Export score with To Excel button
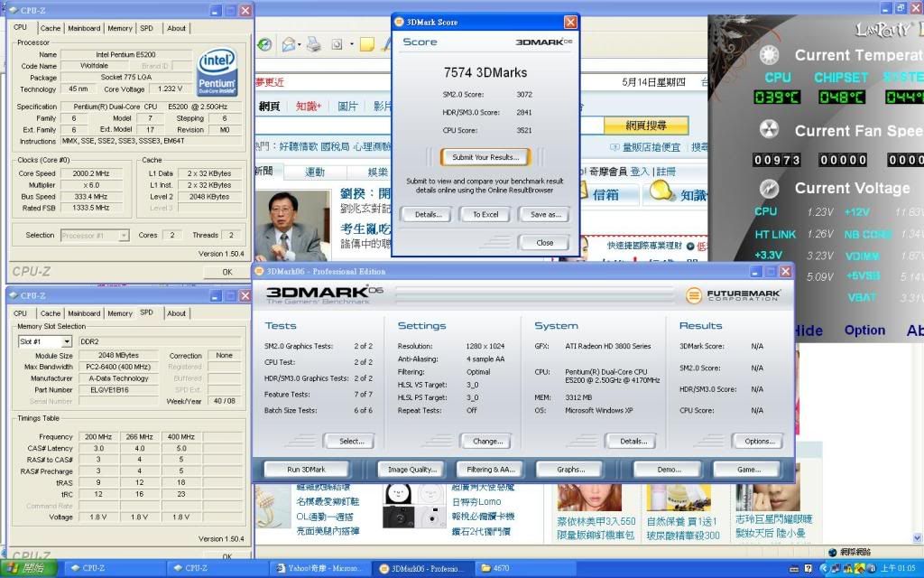 [x=485, y=215]
